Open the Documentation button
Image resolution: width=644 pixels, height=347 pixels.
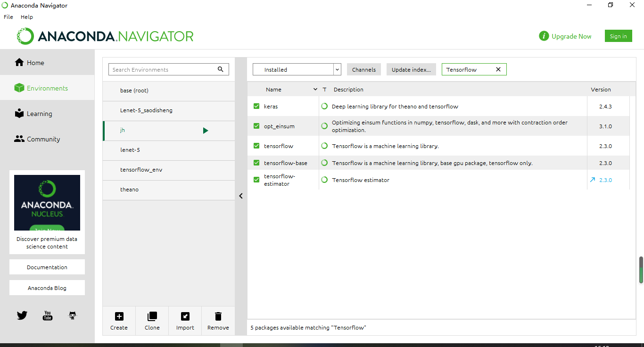(x=47, y=267)
